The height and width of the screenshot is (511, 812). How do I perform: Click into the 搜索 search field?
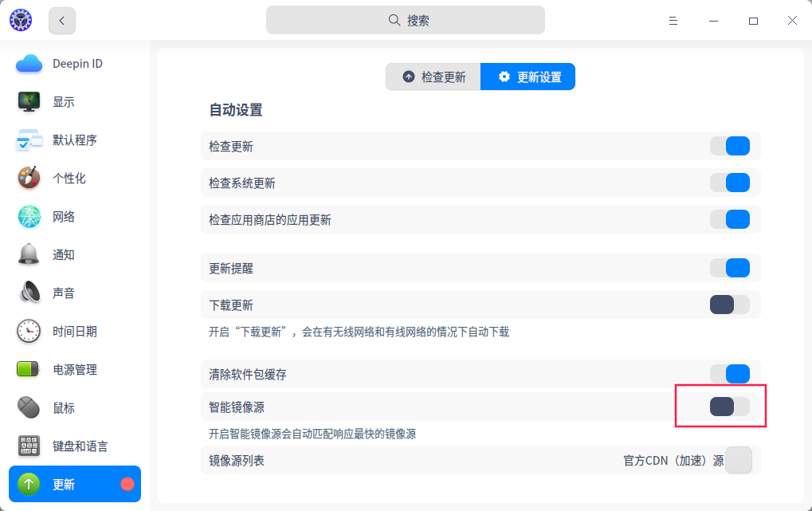coord(406,20)
